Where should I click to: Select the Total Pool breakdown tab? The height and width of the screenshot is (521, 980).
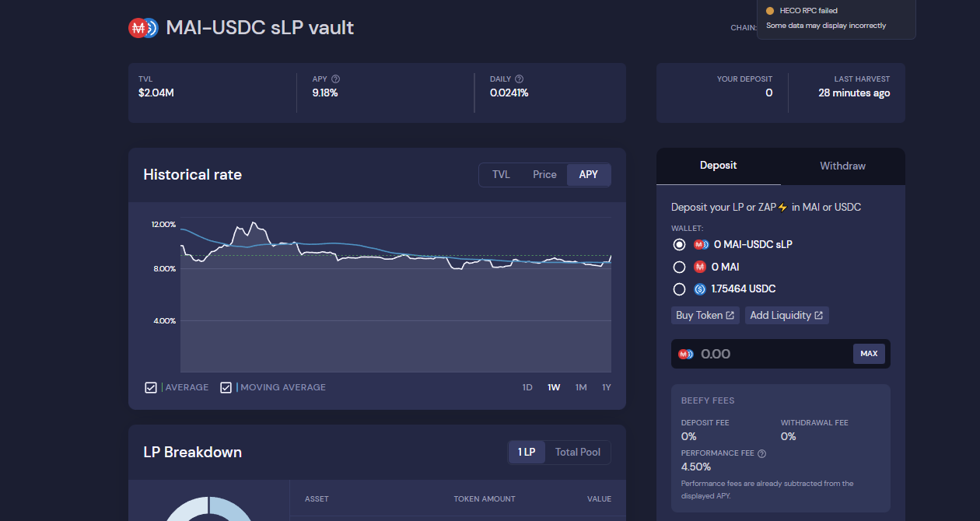(x=578, y=453)
